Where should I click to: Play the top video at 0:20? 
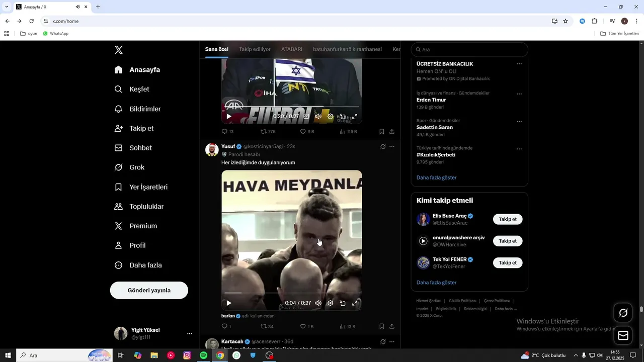point(229,116)
